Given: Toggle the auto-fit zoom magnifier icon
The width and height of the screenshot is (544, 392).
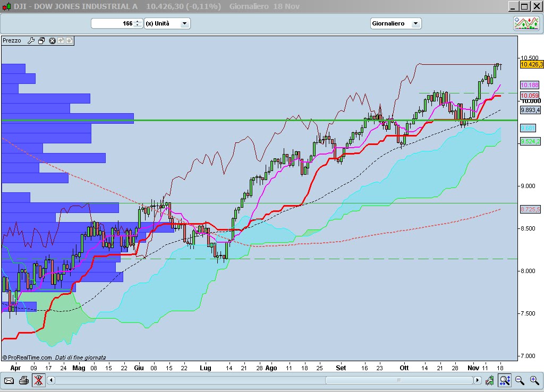Looking at the screenshot, I should pos(505,380).
